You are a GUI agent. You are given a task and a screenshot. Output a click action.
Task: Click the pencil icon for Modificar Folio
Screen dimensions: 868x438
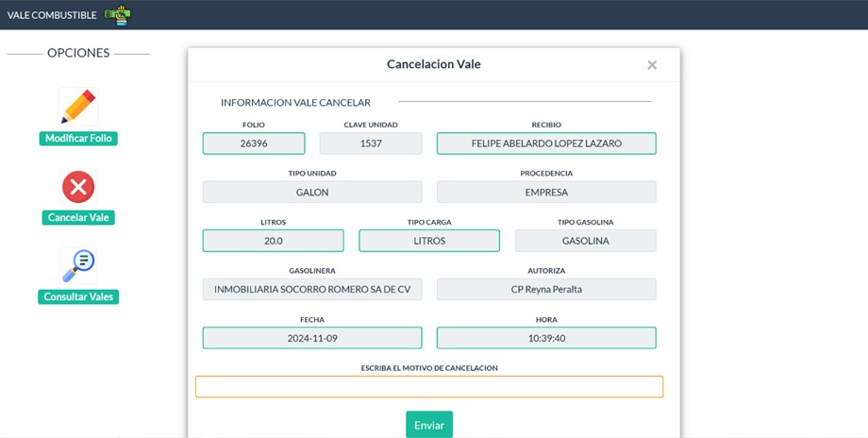pos(78,106)
